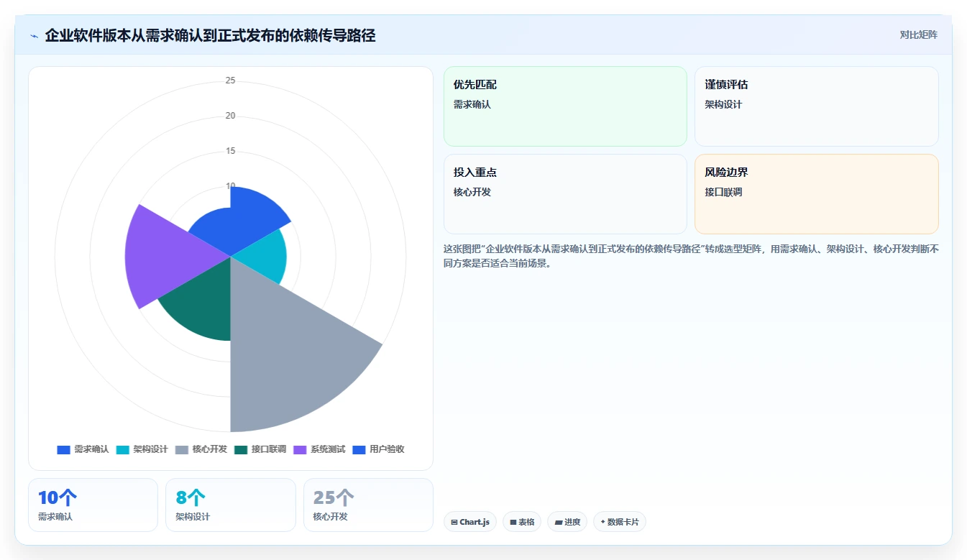Click the lightning icon beside the page title
The width and height of the screenshot is (967, 560).
tap(35, 36)
